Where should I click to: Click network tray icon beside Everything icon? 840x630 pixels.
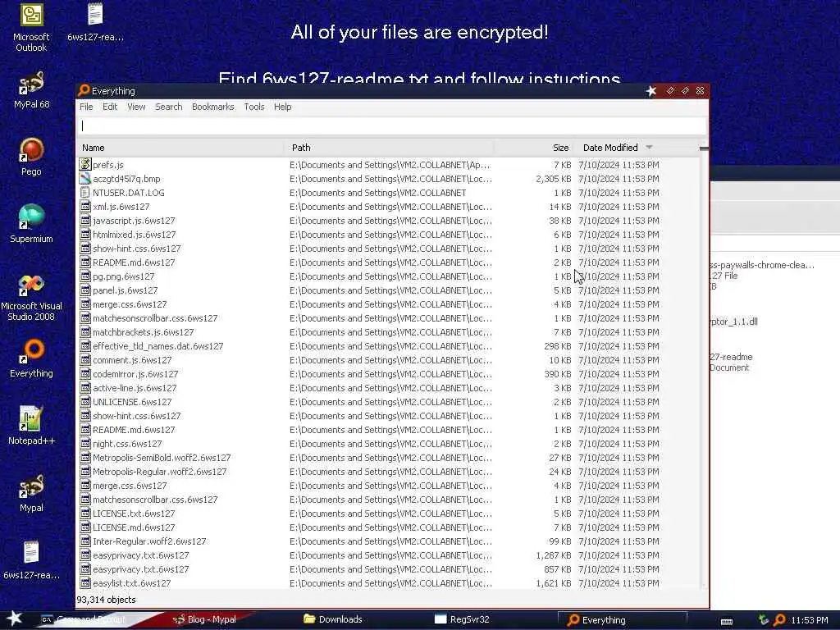[x=764, y=620]
